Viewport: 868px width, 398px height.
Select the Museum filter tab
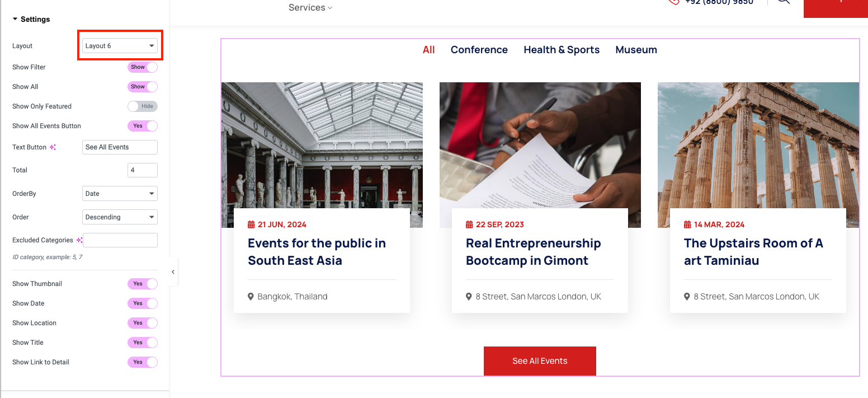click(x=636, y=50)
